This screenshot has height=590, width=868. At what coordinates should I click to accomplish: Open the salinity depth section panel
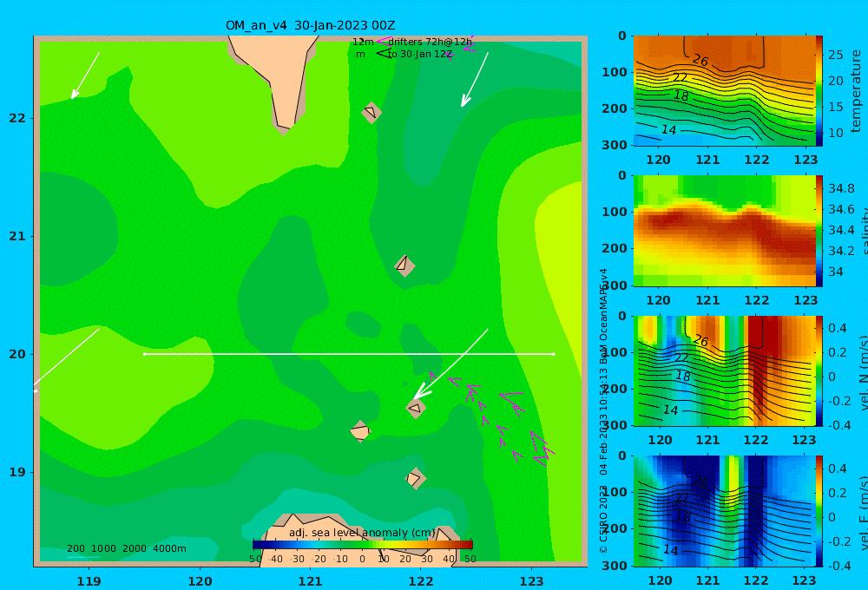click(725, 231)
